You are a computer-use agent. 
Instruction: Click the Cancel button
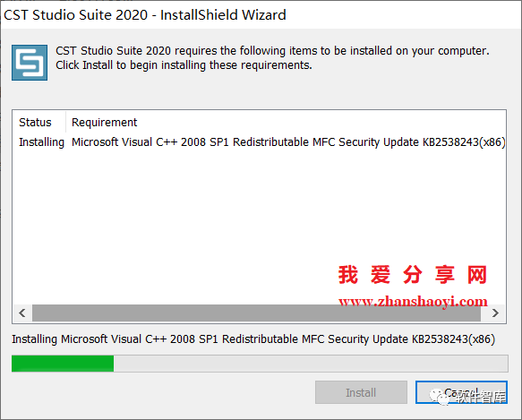pos(461,392)
